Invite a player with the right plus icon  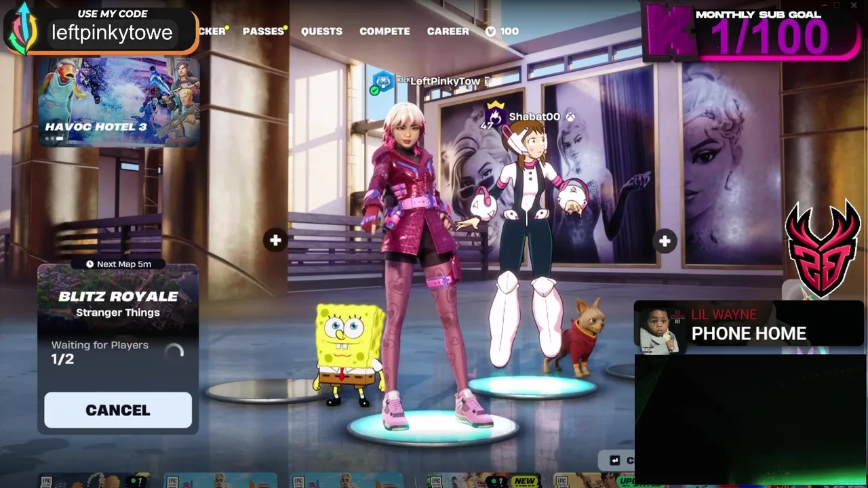(665, 241)
